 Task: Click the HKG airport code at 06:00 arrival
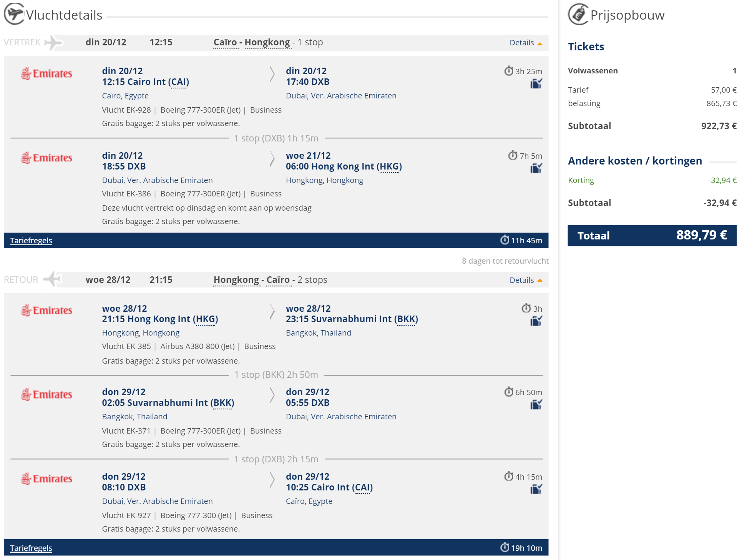tap(389, 166)
